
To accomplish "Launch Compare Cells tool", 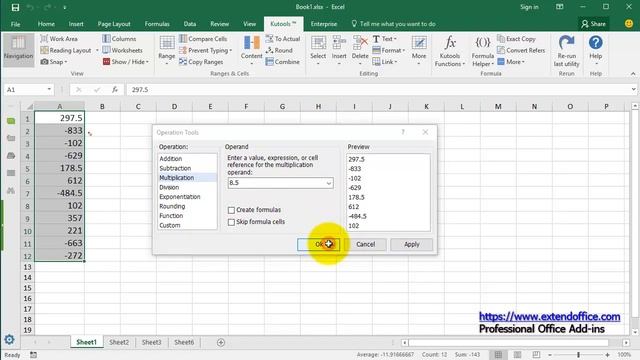I will click(x=203, y=39).
